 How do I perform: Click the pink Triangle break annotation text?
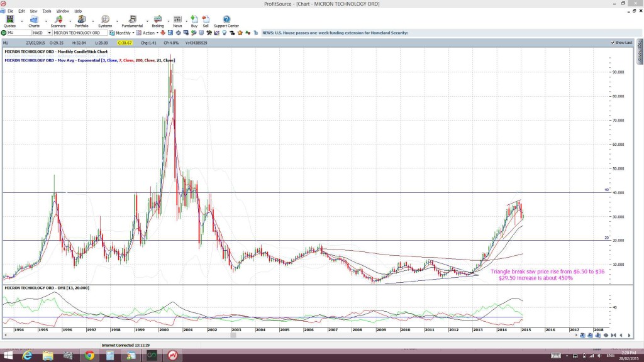coord(547,275)
